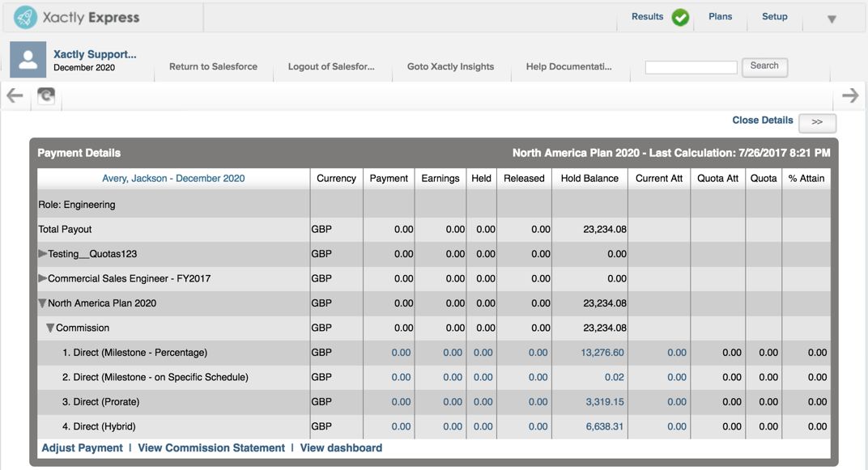Click the Total Payout row label
Viewport: 868px width, 470px height.
tap(65, 229)
